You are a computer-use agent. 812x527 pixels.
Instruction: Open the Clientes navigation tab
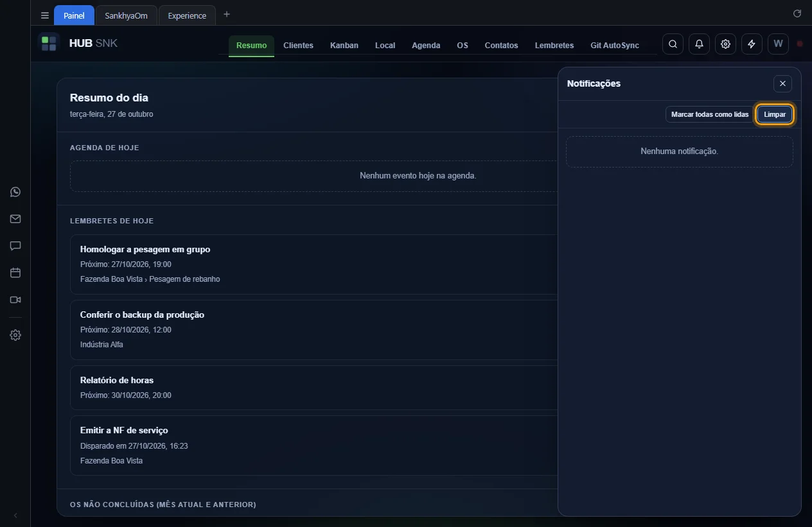[298, 46]
